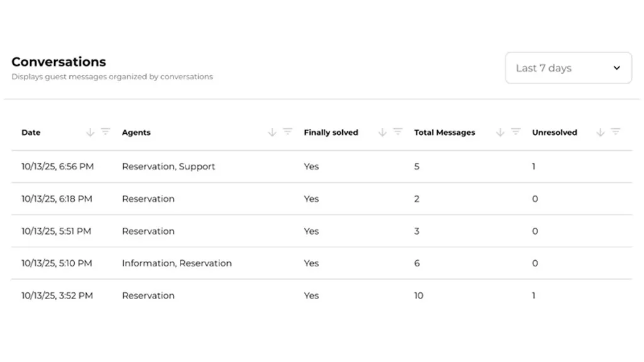This screenshot has width=644, height=362.
Task: Filter the Total Messages column
Action: tap(516, 132)
